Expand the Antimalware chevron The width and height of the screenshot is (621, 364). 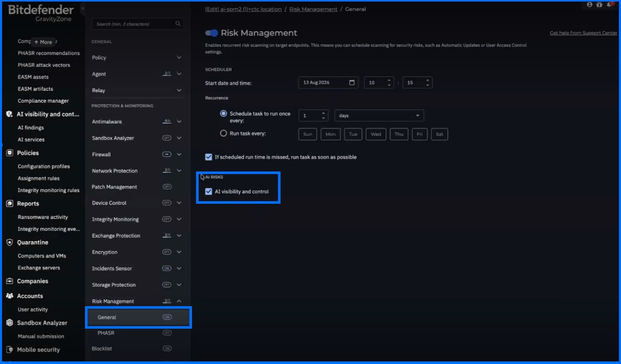[179, 121]
